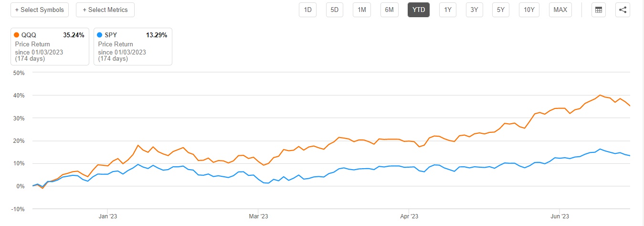Switch chart to 1Y range
Screen dimensions: 644x226
pos(447,10)
